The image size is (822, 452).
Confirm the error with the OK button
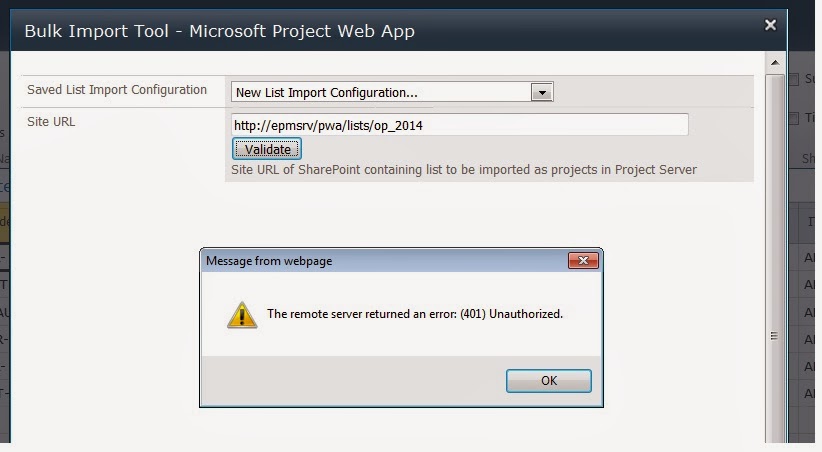coord(548,381)
